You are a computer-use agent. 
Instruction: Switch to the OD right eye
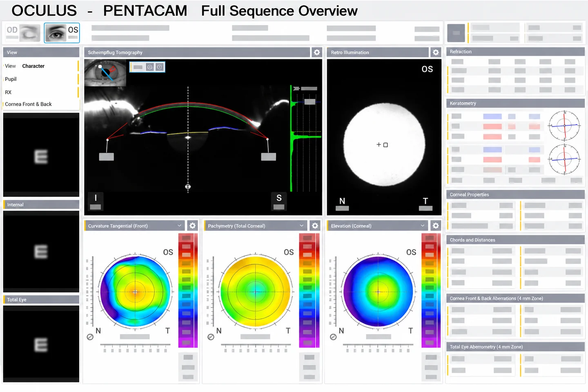pos(23,33)
